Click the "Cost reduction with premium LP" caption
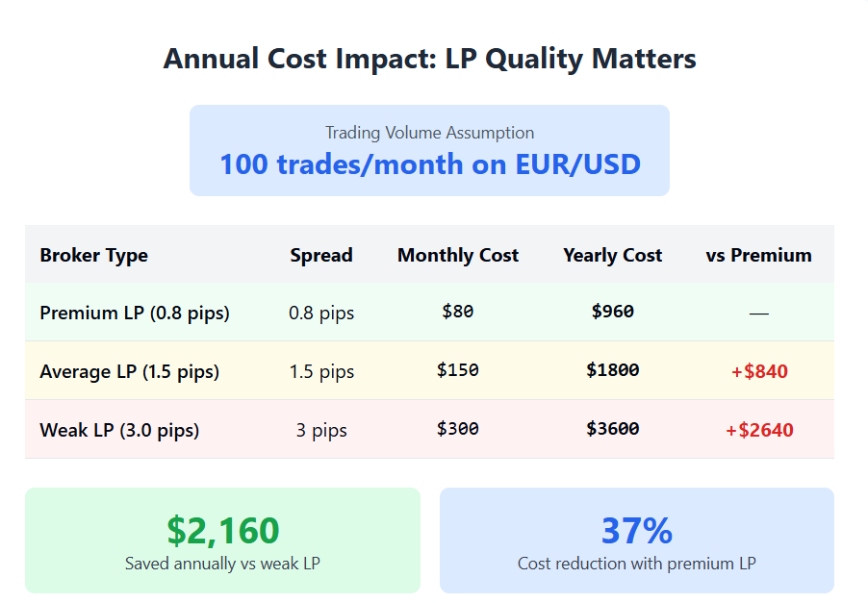Image resolution: width=868 pixels, height=603 pixels. (636, 564)
